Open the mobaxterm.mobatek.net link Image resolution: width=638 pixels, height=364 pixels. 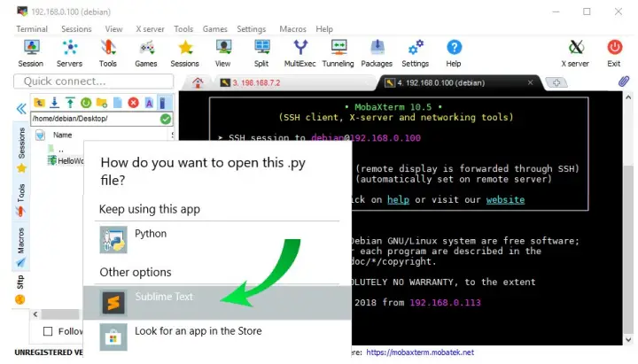[420, 352]
